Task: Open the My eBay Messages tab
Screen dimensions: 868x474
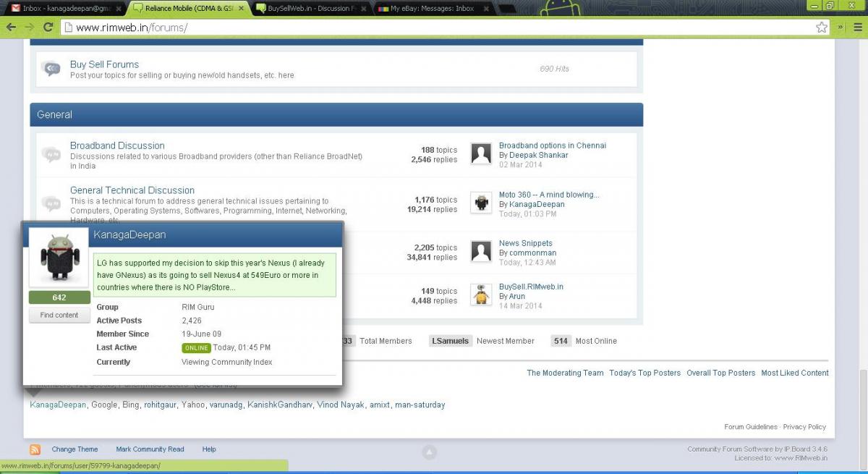Action: 433,9
